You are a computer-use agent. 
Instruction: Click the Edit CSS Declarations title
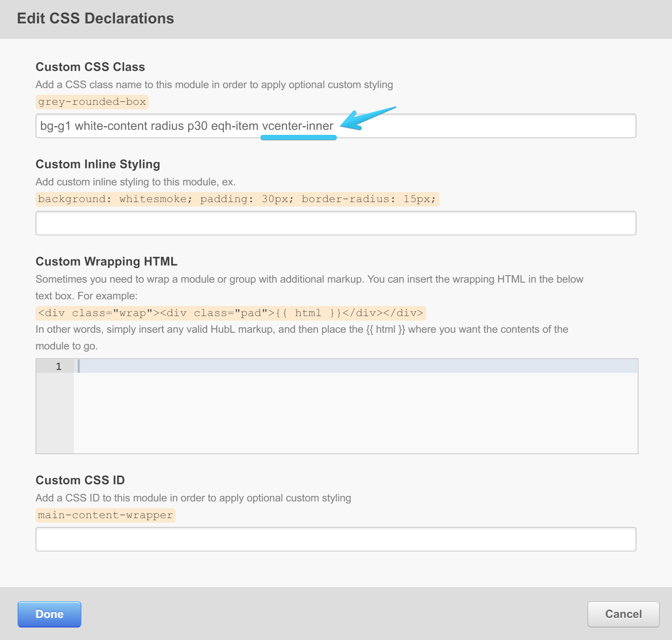pos(96,18)
